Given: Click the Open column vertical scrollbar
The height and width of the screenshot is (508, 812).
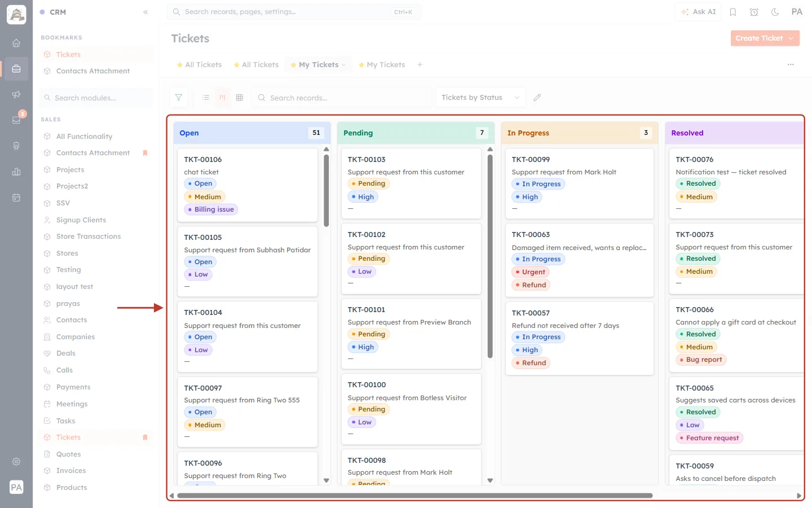Looking at the screenshot, I should click(x=326, y=190).
